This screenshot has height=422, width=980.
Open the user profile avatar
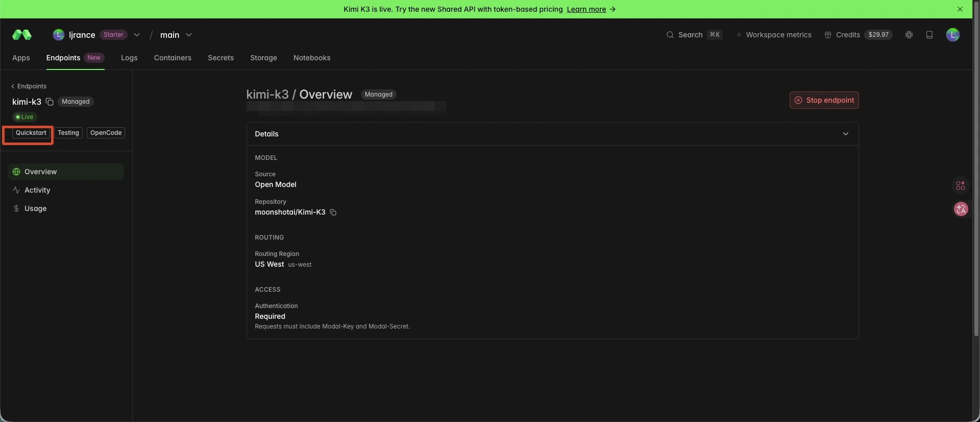click(952, 35)
